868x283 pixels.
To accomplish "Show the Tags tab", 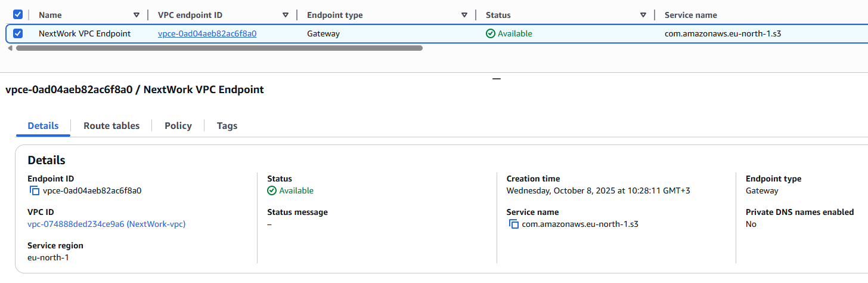I will (x=227, y=126).
